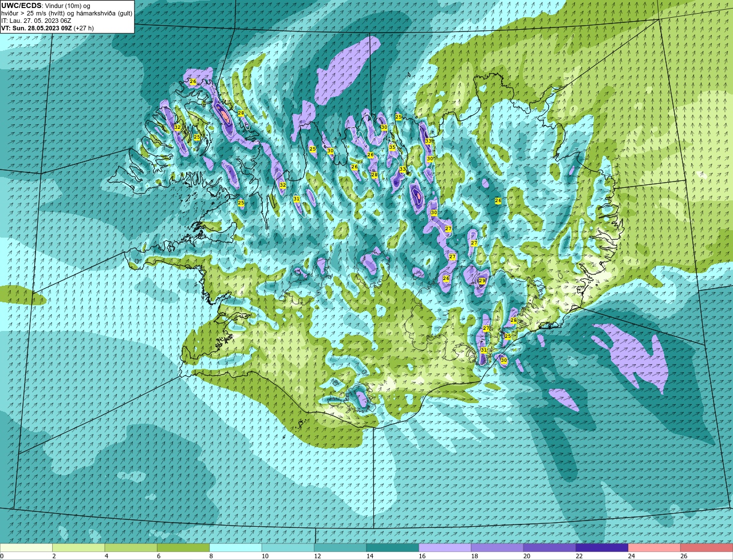Click the light pink 24–26 m/s legend swatch
Screen dimensions: 733x560
click(x=655, y=547)
